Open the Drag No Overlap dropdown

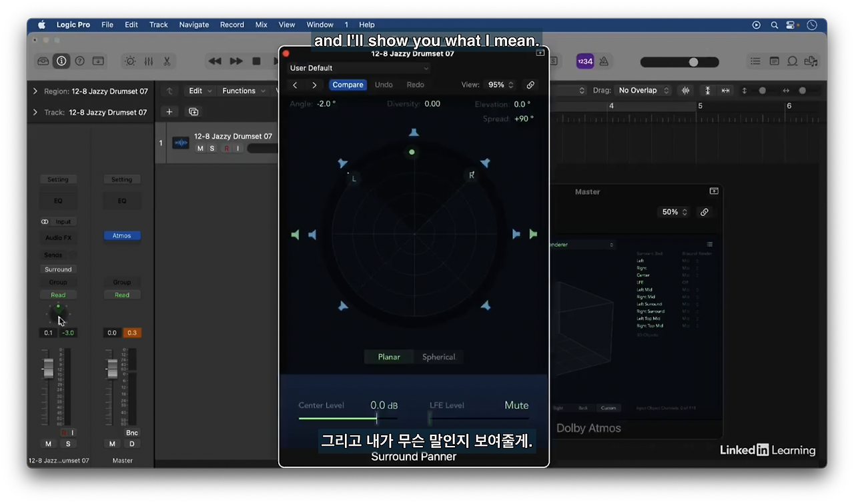tap(643, 91)
